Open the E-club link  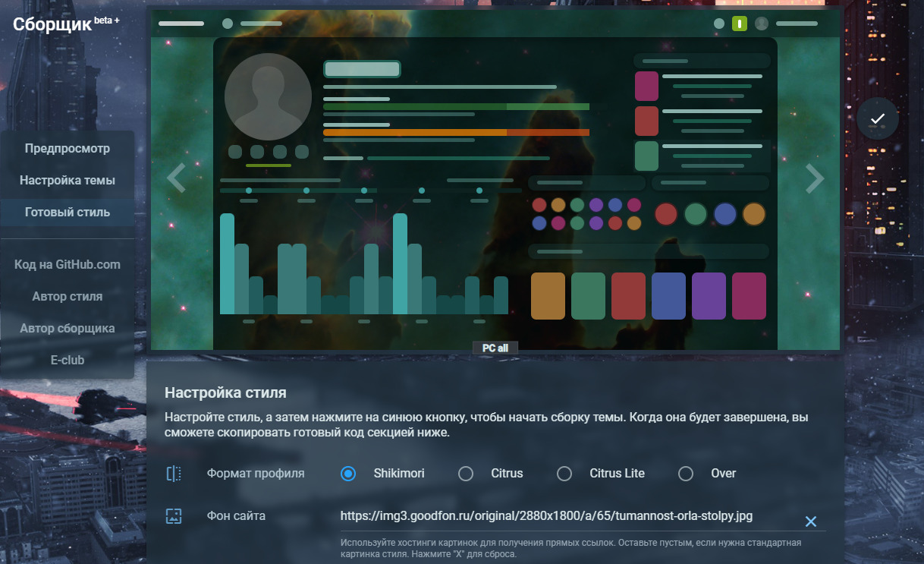click(68, 361)
